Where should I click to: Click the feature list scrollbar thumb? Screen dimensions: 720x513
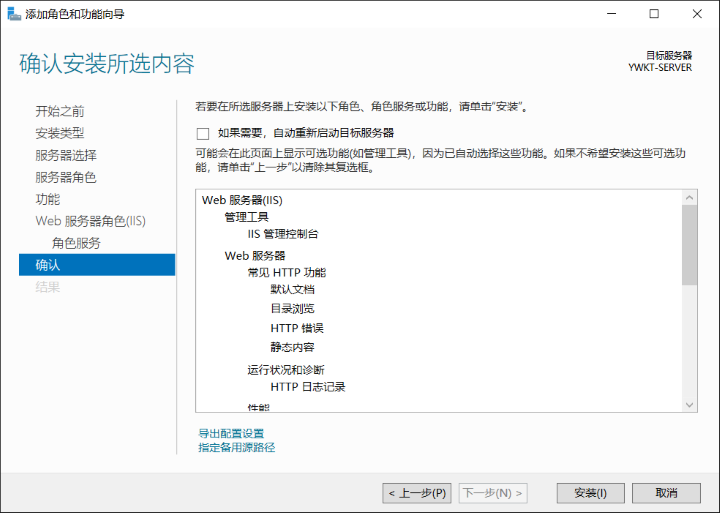689,245
